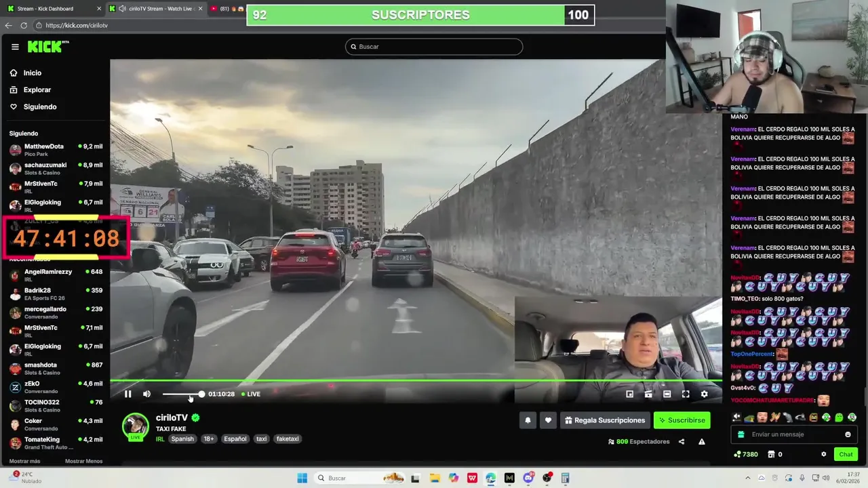Image resolution: width=868 pixels, height=488 pixels.
Task: Open mini player mode
Action: [629, 394]
